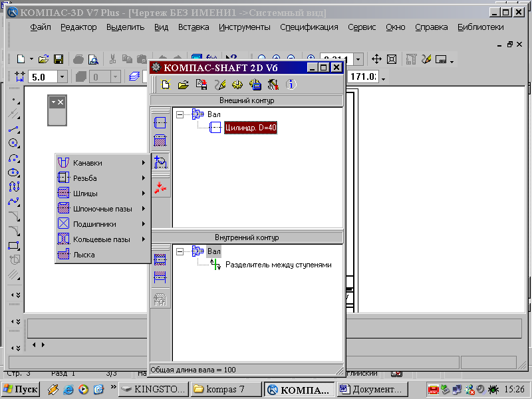The height and width of the screenshot is (399, 532).
Task: Switch to the Документ Word taskbar window
Action: click(x=372, y=389)
